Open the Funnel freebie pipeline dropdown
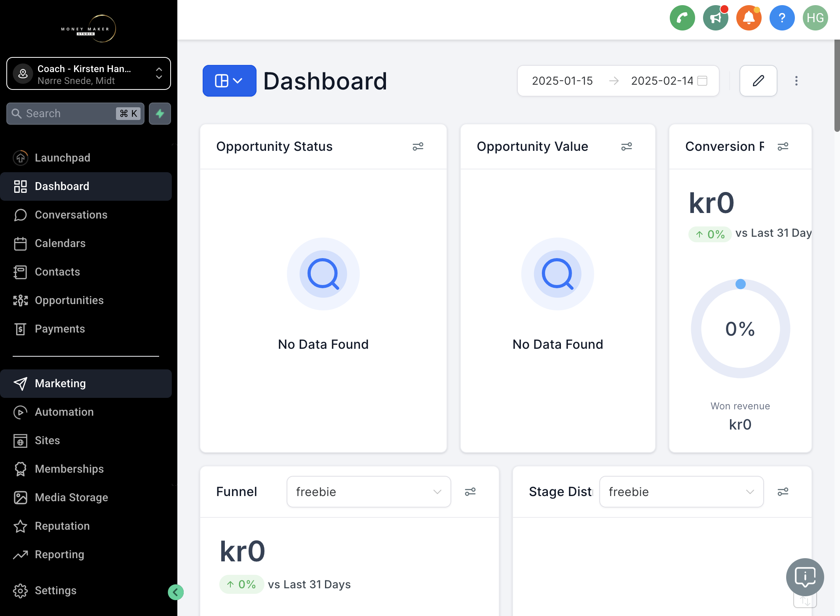The image size is (840, 616). [369, 492]
